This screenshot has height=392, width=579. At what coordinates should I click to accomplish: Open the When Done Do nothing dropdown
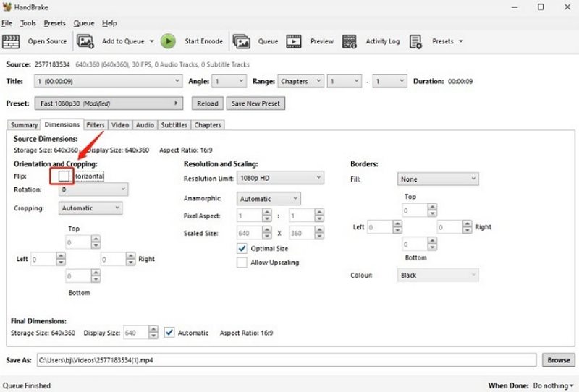click(554, 385)
